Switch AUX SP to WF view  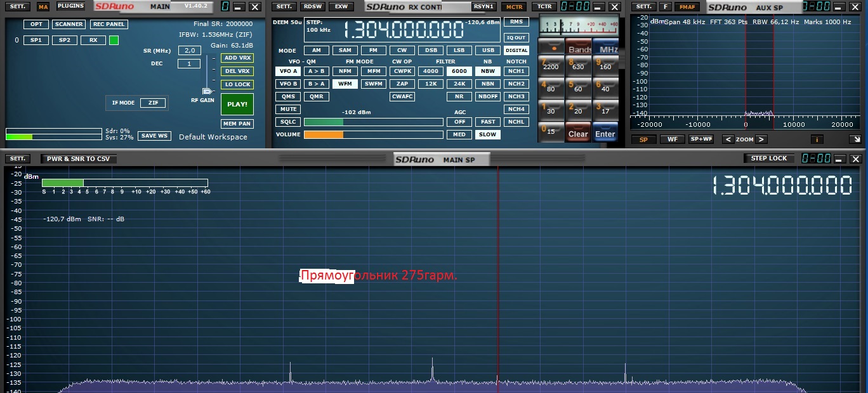coord(672,139)
